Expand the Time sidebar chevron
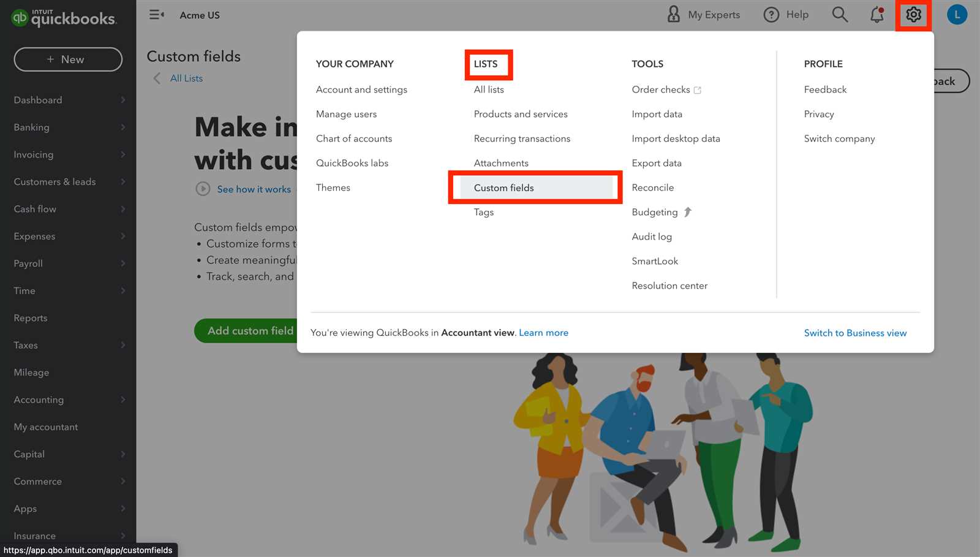980x557 pixels. (x=123, y=291)
